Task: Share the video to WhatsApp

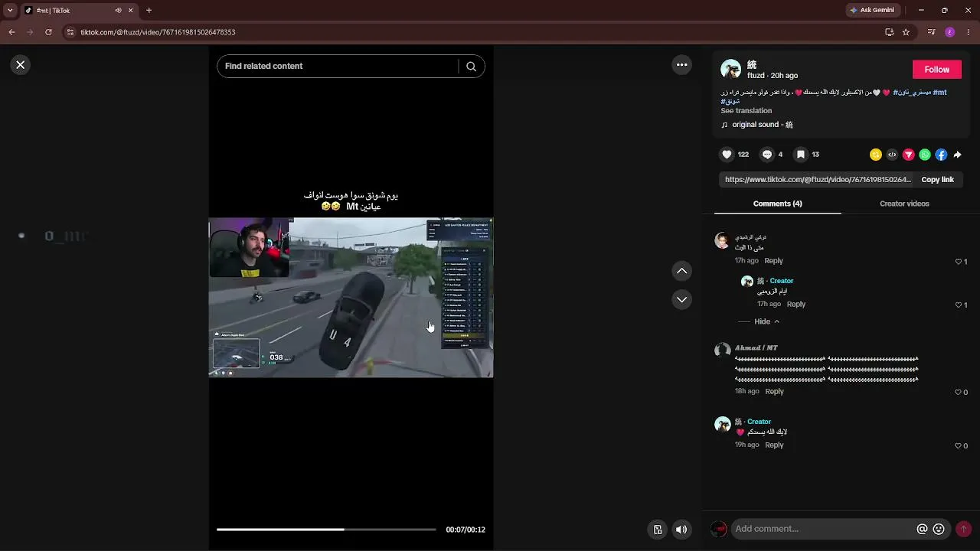Action: tap(925, 155)
